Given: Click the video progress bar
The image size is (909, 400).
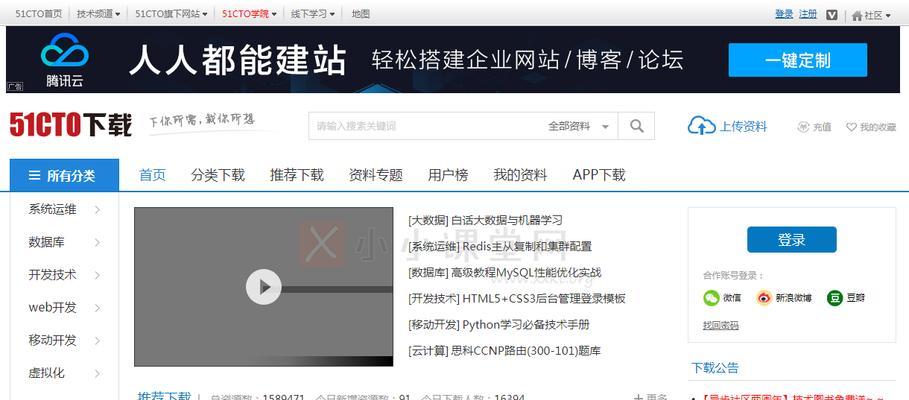Looking at the screenshot, I should click(337, 289).
